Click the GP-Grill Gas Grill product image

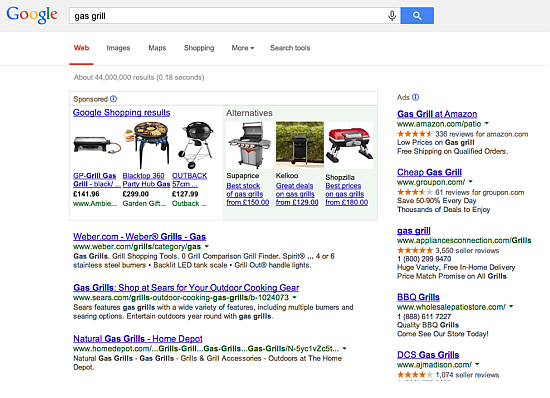pyautogui.click(x=97, y=145)
